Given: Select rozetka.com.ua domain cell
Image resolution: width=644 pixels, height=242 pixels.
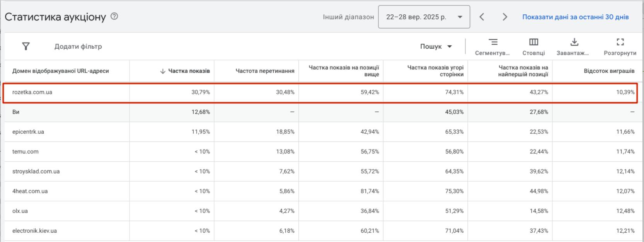Looking at the screenshot, I should click(32, 92).
